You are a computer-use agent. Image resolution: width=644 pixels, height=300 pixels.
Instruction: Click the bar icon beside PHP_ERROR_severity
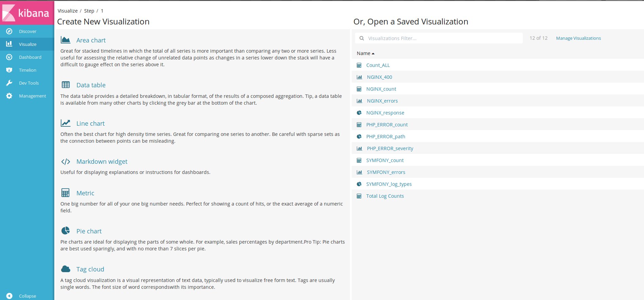(x=359, y=148)
